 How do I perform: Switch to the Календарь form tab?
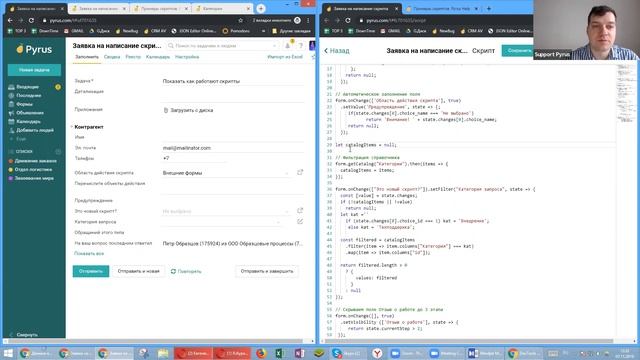158,57
